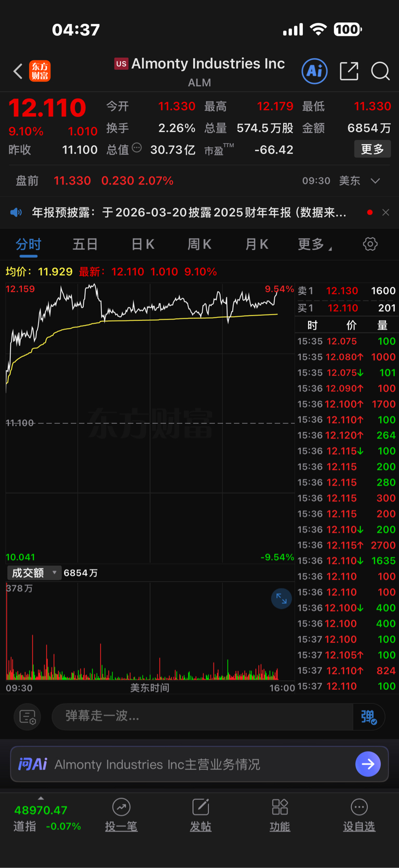Tap the Almonty 主营业务情况 AI query field
The height and width of the screenshot is (868, 399).
tap(199, 764)
